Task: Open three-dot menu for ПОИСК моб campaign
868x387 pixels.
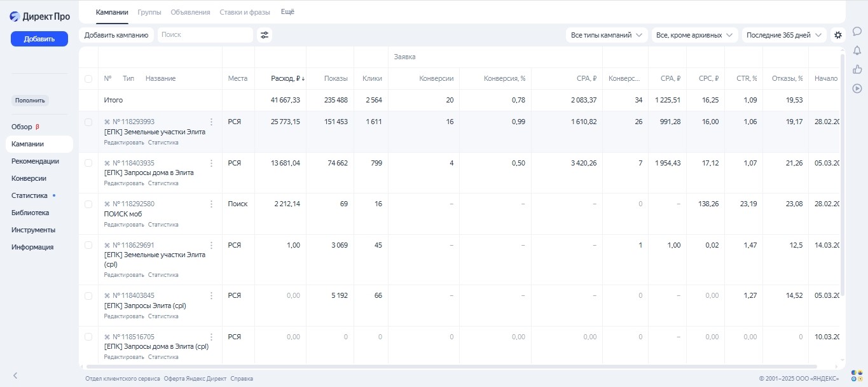Action: [x=212, y=204]
